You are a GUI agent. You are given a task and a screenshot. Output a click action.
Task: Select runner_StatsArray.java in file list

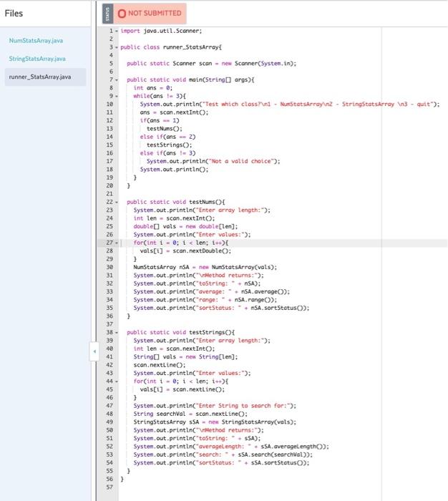coord(45,77)
